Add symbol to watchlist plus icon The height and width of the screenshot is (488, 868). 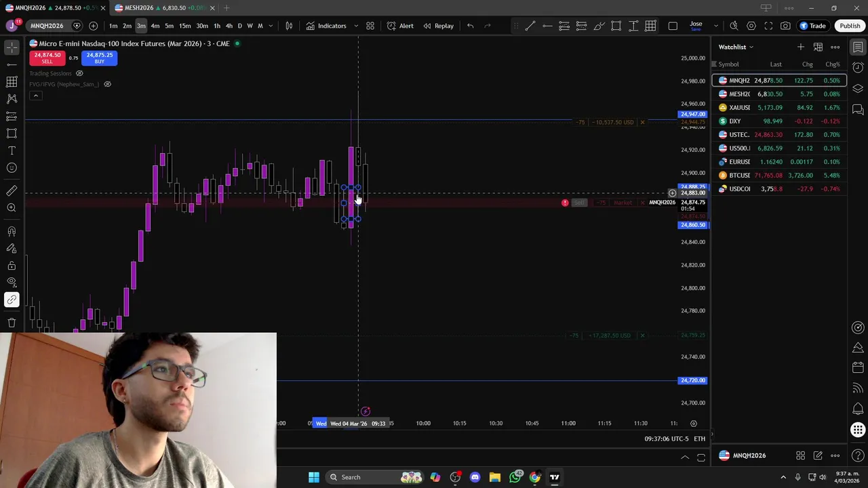pos(801,47)
